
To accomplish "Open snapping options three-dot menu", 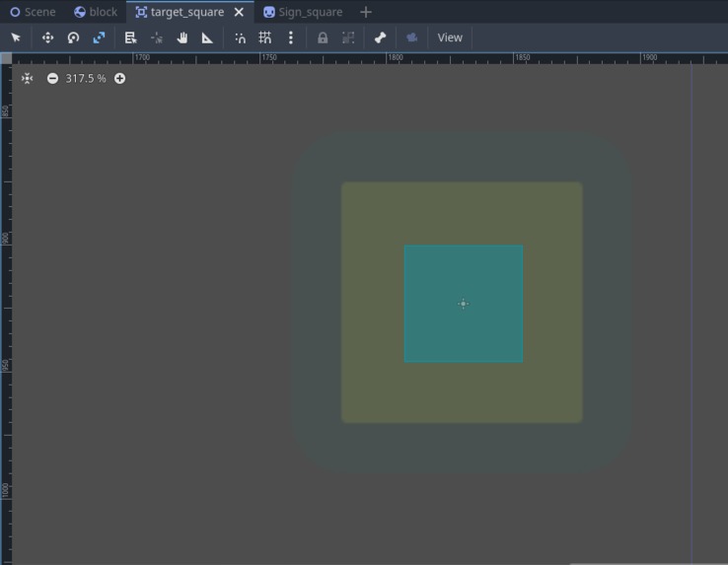I will [291, 37].
